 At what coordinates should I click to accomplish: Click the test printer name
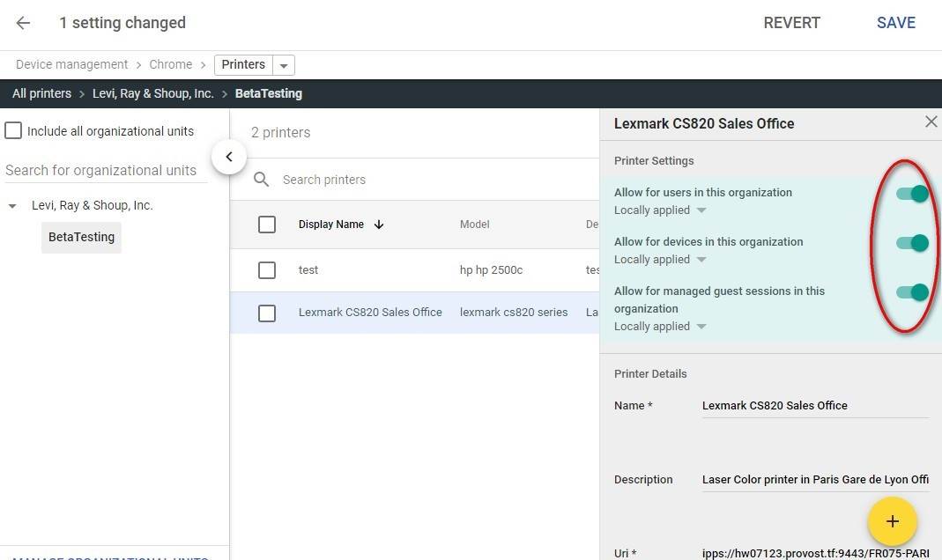pyautogui.click(x=308, y=270)
